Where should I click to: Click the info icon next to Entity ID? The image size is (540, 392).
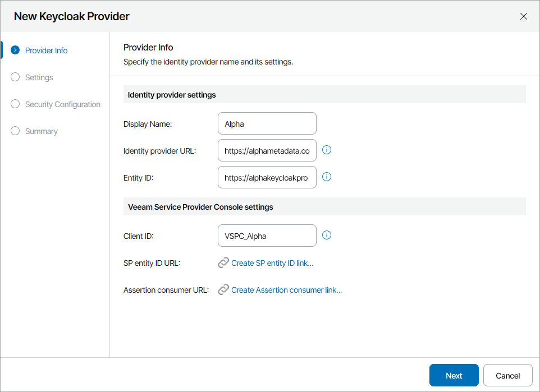326,177
